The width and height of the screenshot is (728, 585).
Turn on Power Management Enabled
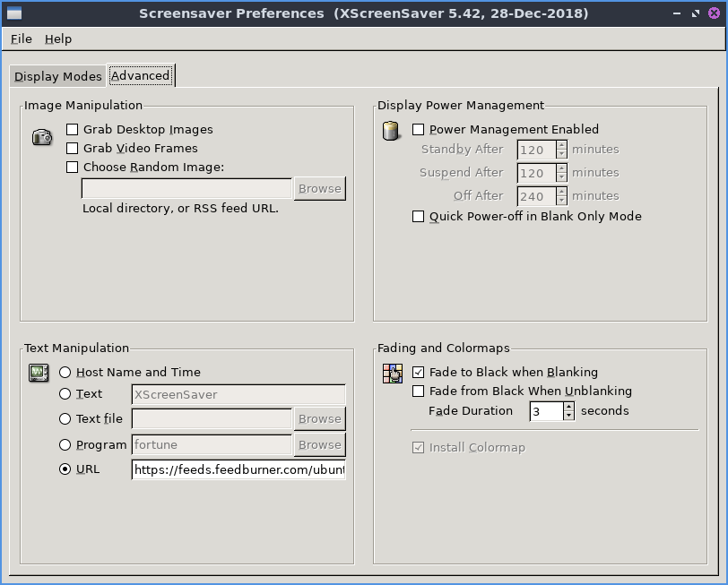coord(419,130)
